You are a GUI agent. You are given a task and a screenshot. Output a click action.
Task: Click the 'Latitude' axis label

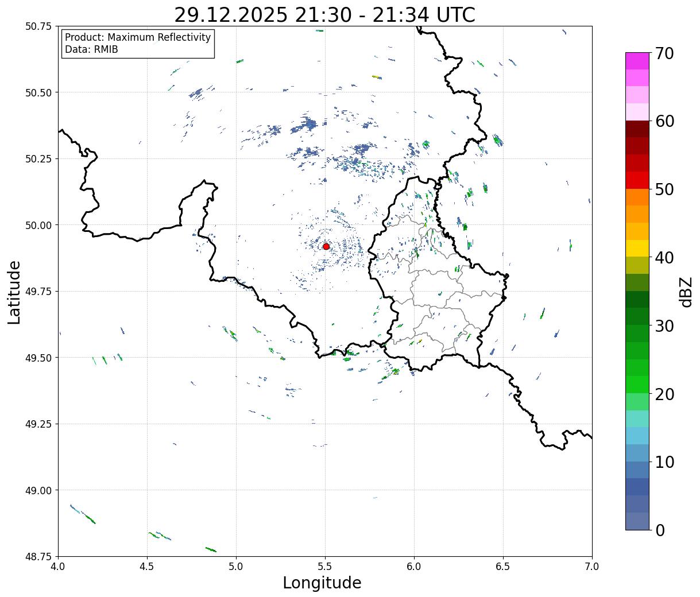14,292
